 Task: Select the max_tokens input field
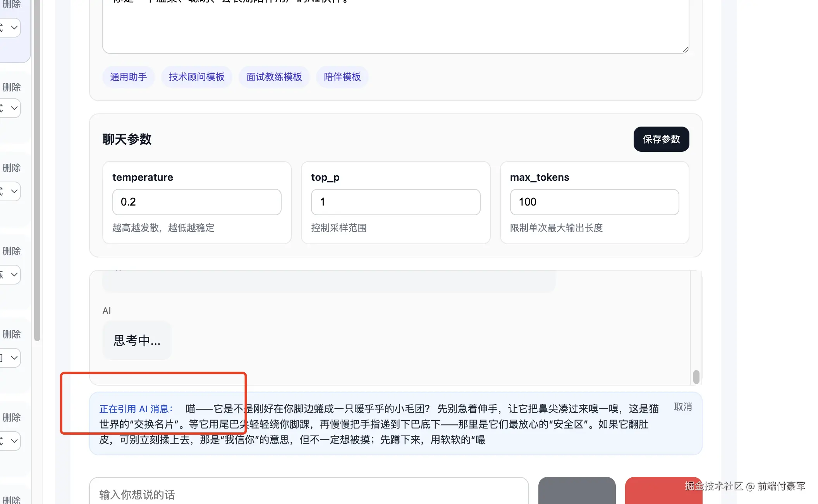tap(594, 202)
